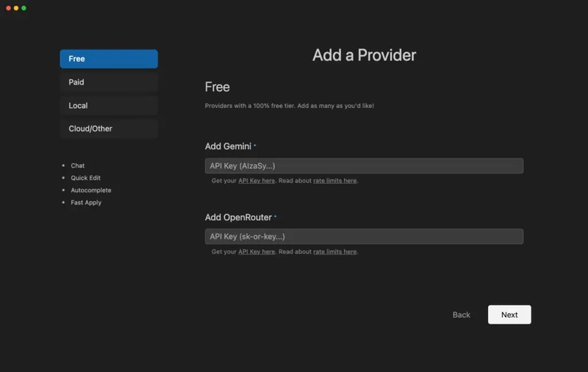
Task: Open the Local provider tab
Action: coord(109,105)
